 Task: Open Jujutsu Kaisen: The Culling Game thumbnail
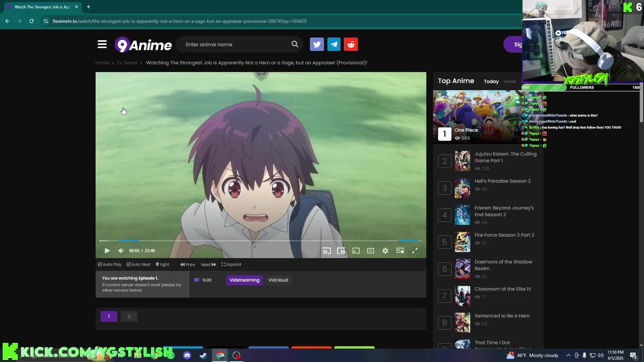point(462,161)
